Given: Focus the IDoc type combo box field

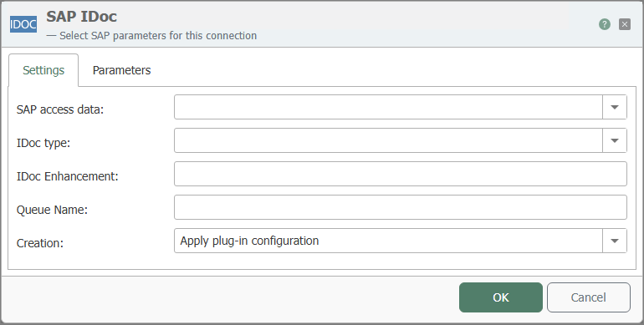Looking at the screenshot, I should [x=388, y=140].
